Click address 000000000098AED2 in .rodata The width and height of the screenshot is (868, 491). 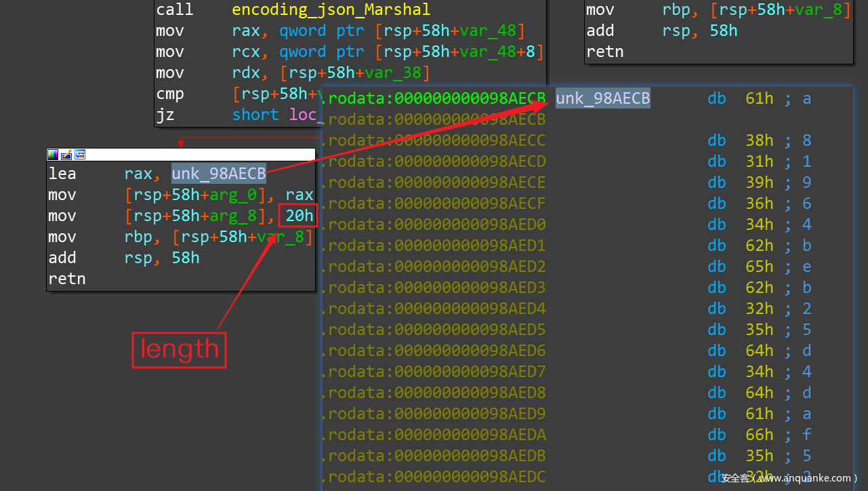coord(470,267)
